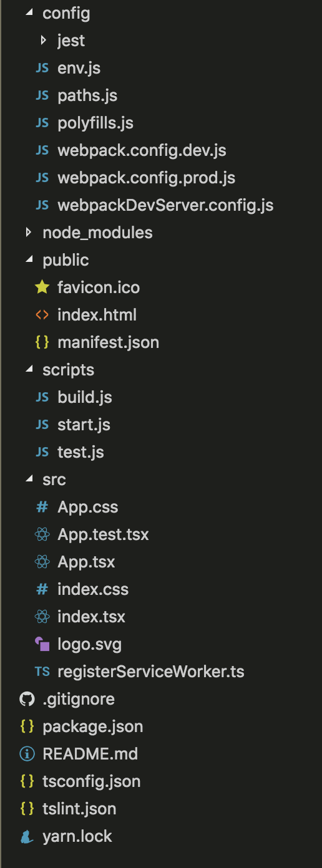Click the purple SVG icon of logo.svg

(x=42, y=644)
